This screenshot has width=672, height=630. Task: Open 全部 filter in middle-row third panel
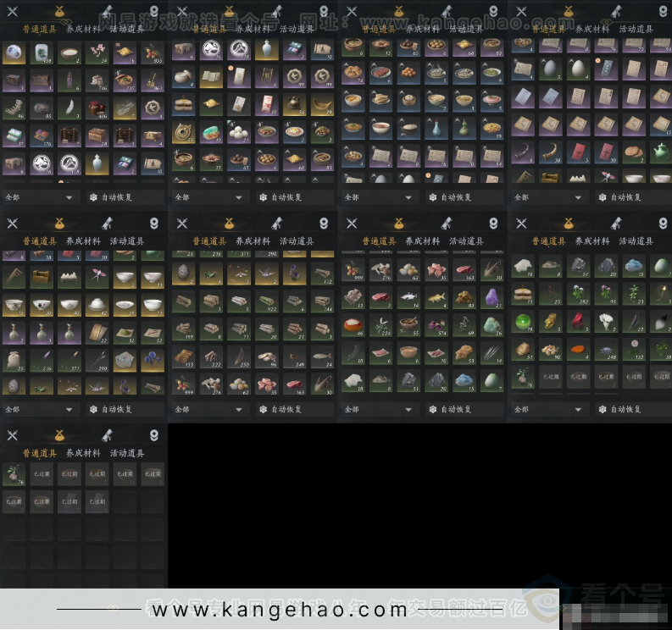click(378, 409)
